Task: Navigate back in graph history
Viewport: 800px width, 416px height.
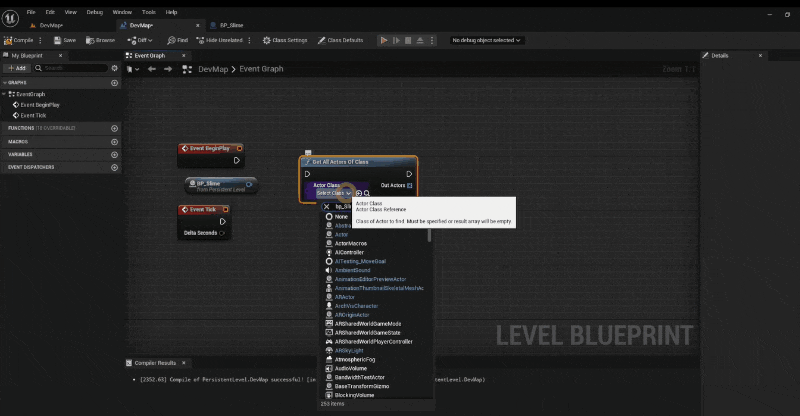Action: [x=152, y=69]
